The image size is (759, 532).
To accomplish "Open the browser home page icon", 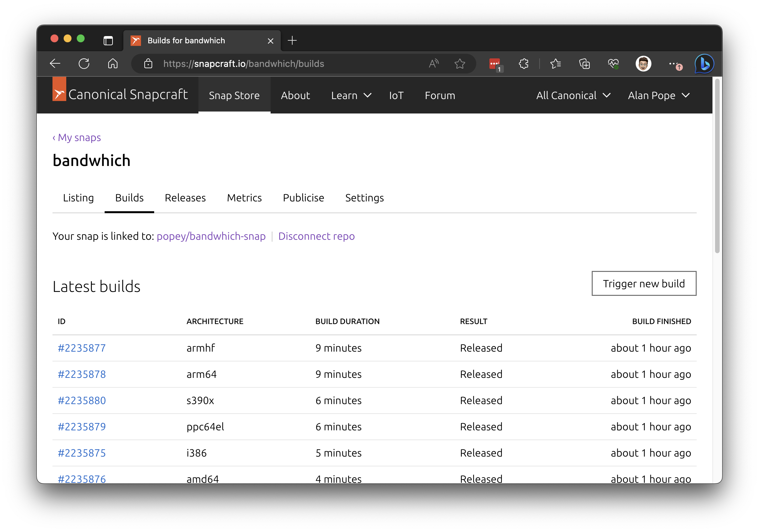I will [x=113, y=64].
